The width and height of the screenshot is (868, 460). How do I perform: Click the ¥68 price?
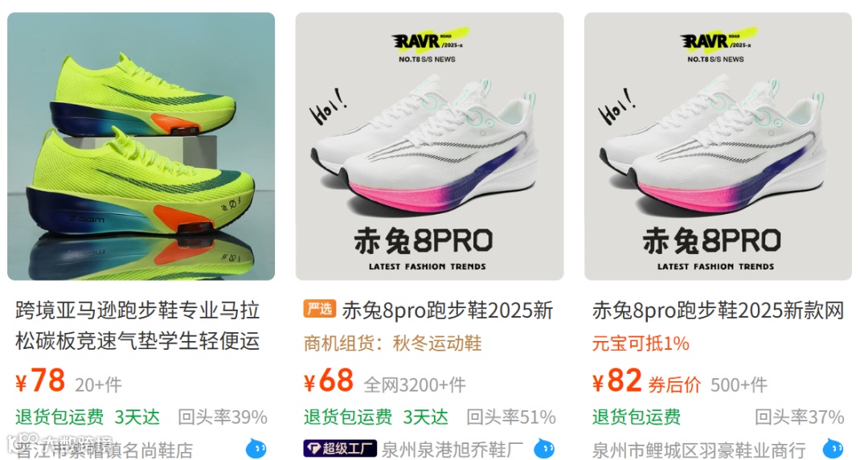329,380
